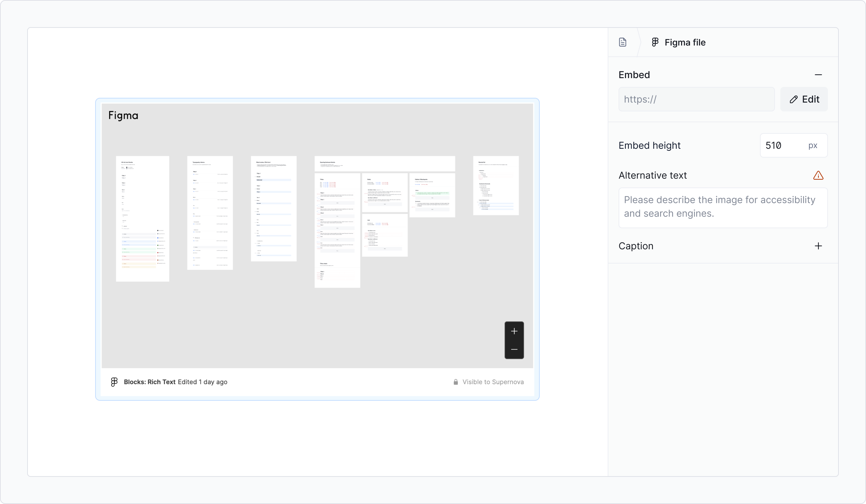Click the Embed section heading
This screenshot has width=866, height=504.
tap(634, 75)
